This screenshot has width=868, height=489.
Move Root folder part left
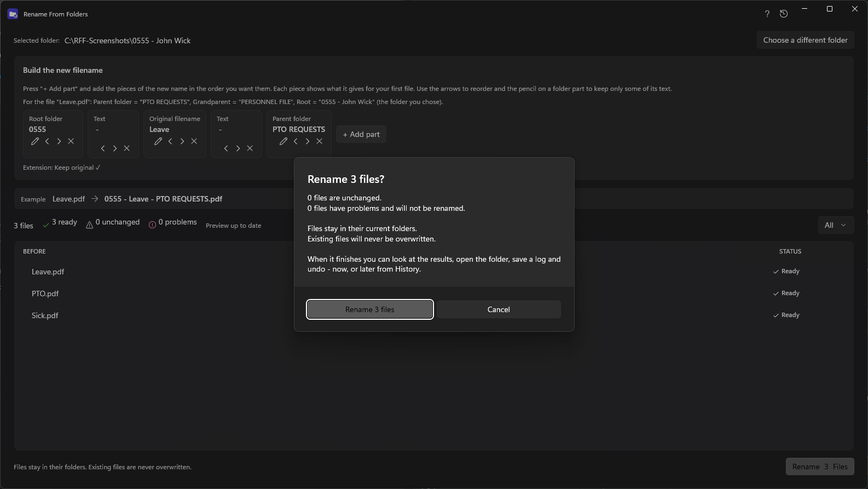(x=47, y=141)
